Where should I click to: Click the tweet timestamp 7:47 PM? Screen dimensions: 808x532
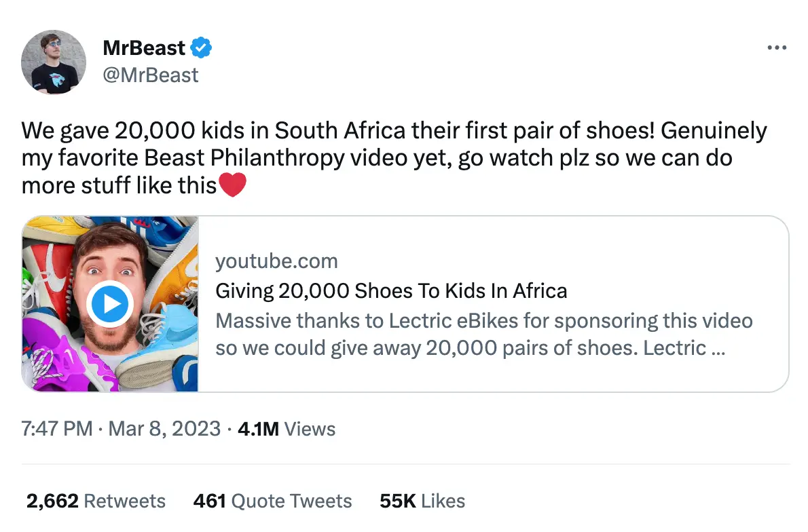click(55, 429)
